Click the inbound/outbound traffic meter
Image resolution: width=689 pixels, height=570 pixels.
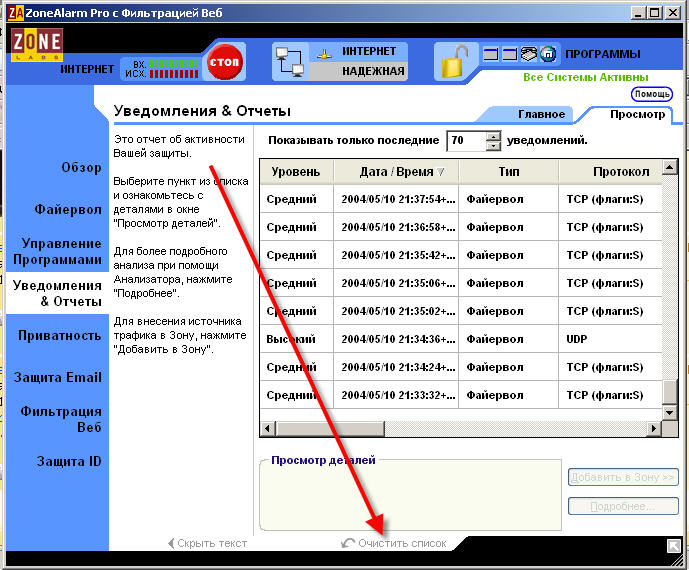pyautogui.click(x=174, y=69)
